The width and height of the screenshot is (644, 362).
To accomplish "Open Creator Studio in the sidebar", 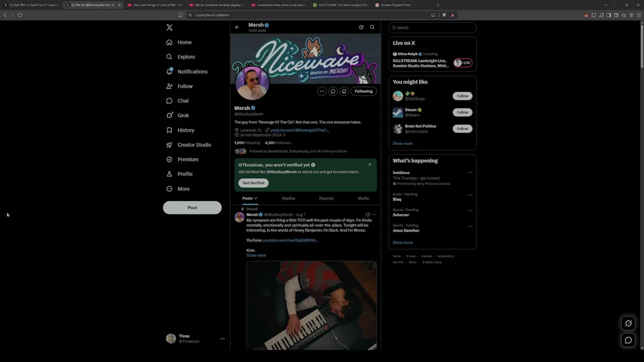I will pos(188,145).
